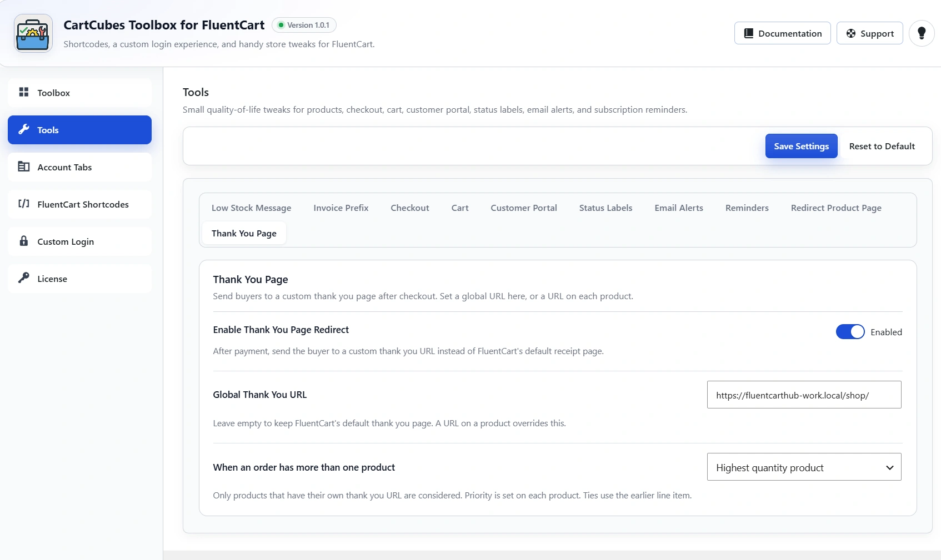Open FluentCart Shortcodes in sidebar
This screenshot has height=560, width=941.
click(79, 204)
